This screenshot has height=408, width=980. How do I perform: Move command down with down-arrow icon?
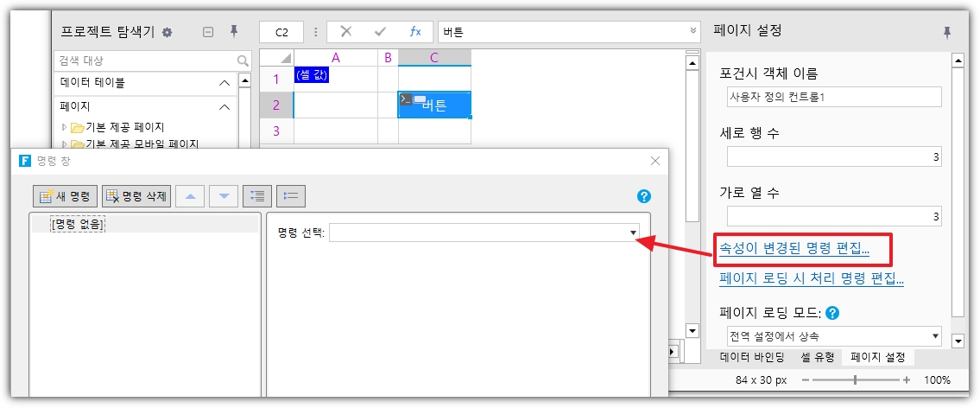point(224,196)
